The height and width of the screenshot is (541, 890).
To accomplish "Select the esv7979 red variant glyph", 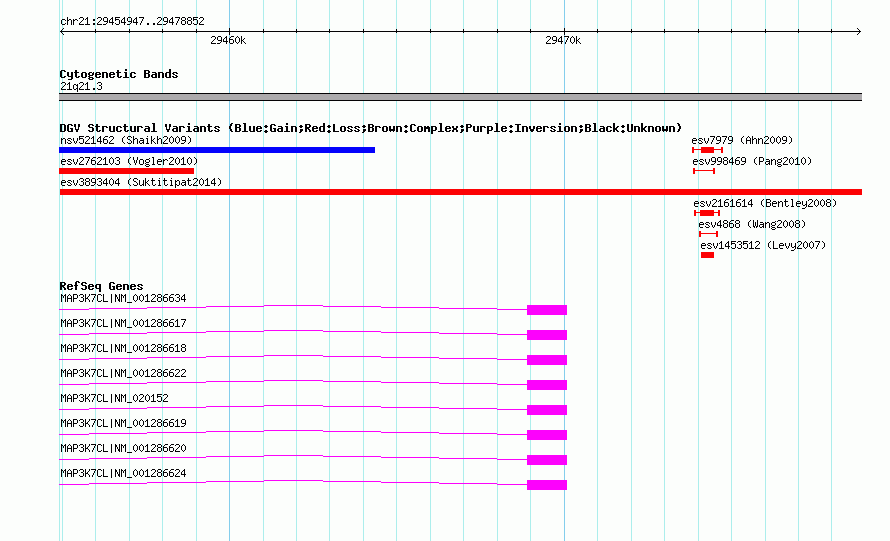I will click(707, 150).
